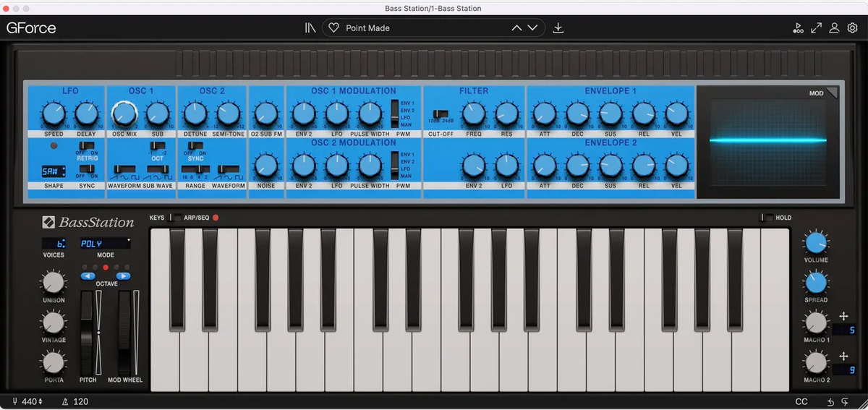Click the LFO DELAY knob

[x=87, y=114]
